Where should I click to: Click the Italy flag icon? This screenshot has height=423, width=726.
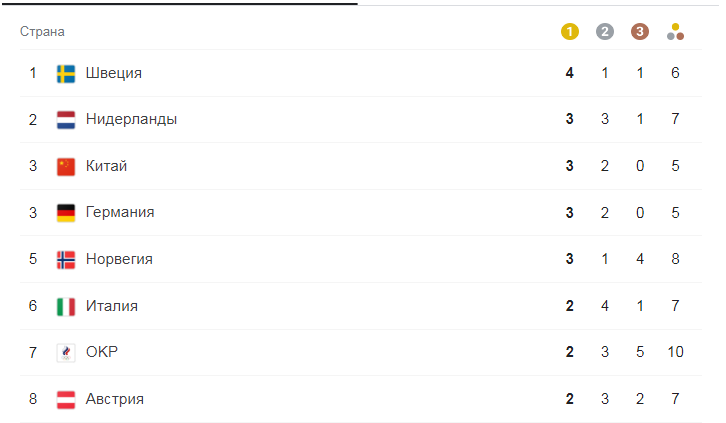click(x=66, y=306)
